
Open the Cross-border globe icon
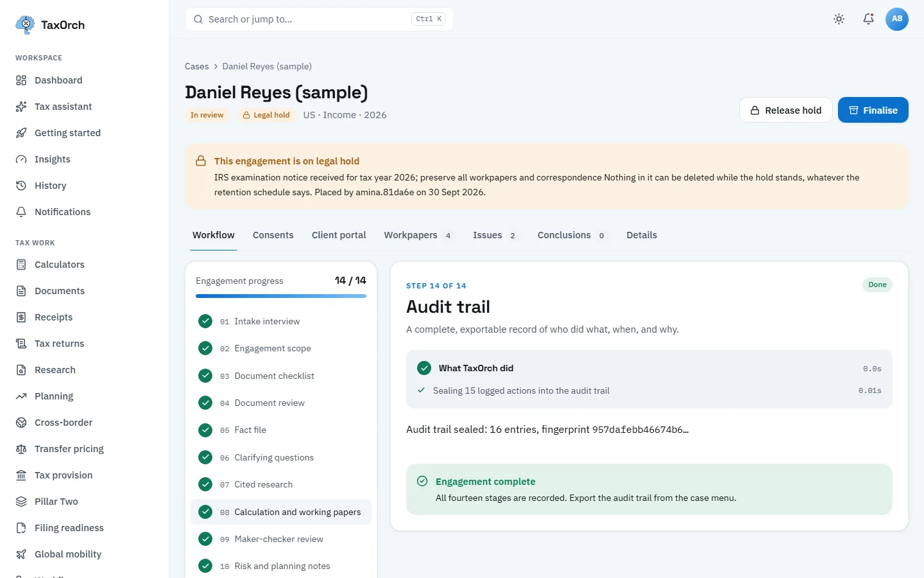(21, 423)
